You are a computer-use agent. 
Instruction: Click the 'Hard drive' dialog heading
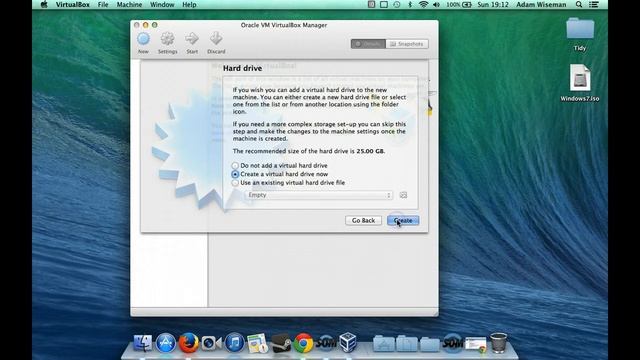coord(242,68)
